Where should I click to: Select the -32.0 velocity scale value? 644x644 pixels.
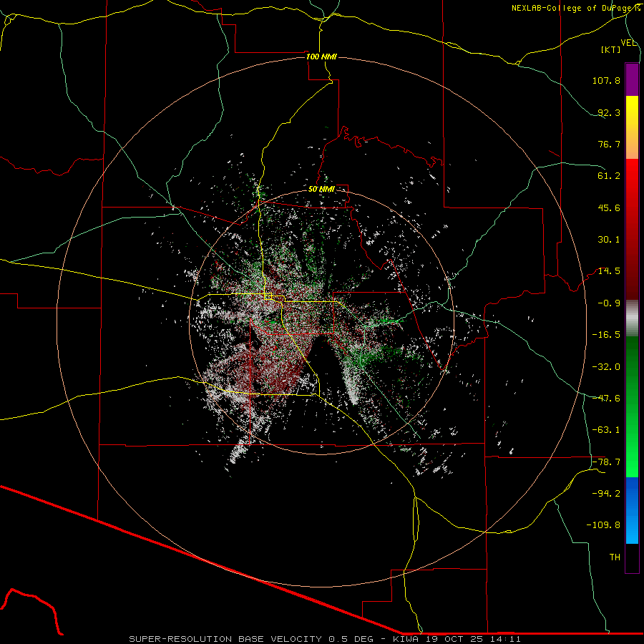point(606,367)
